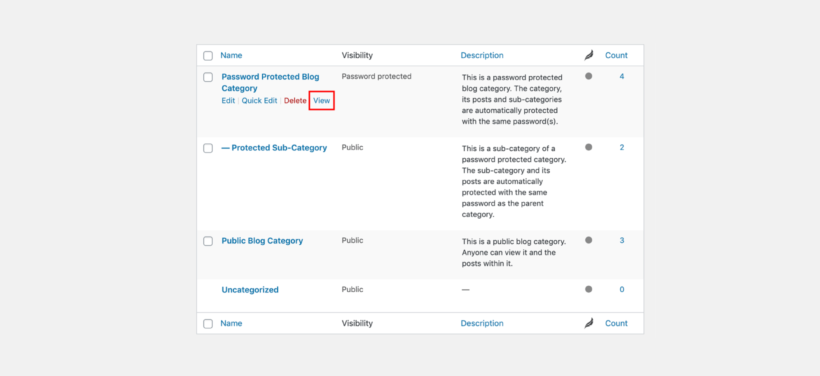Image resolution: width=820 pixels, height=376 pixels.
Task: Toggle the select-all checkbox in the footer row
Action: tap(208, 324)
